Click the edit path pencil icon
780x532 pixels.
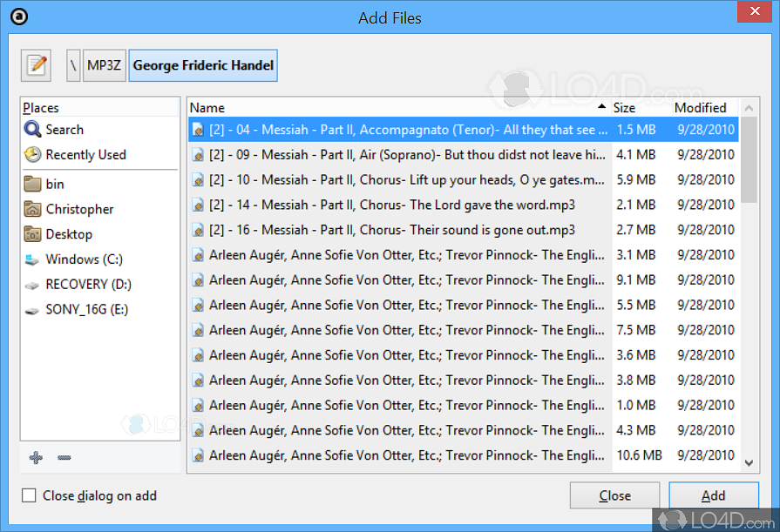(37, 65)
